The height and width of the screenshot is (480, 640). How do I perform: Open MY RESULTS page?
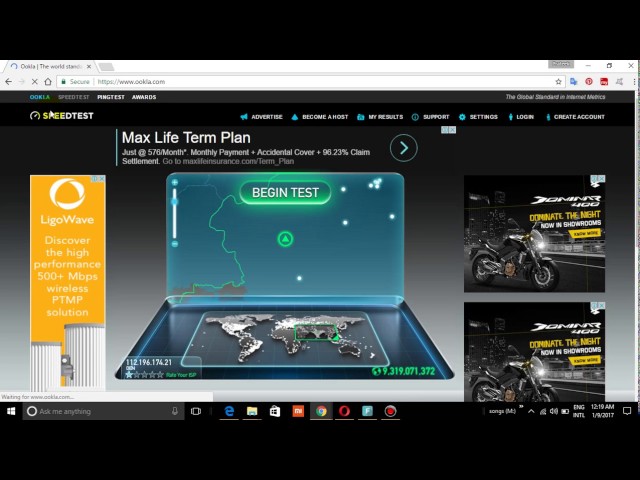385,117
